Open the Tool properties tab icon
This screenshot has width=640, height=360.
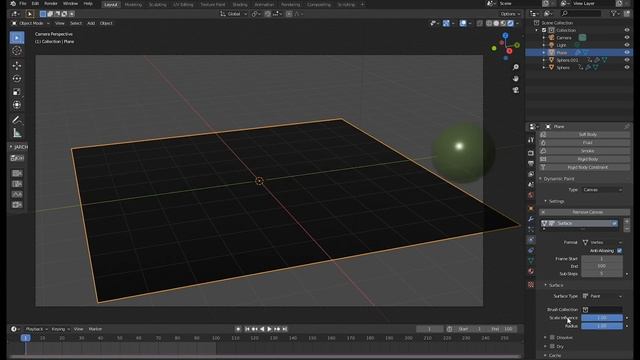(531, 140)
